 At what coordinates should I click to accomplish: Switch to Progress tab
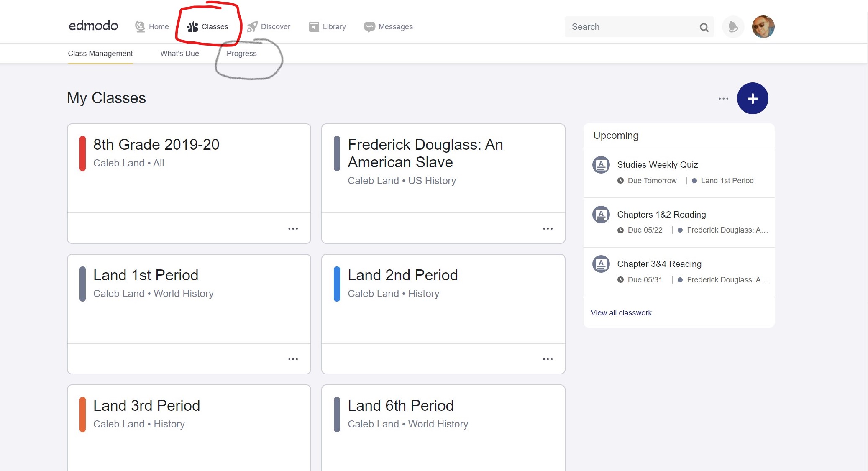[x=241, y=54]
